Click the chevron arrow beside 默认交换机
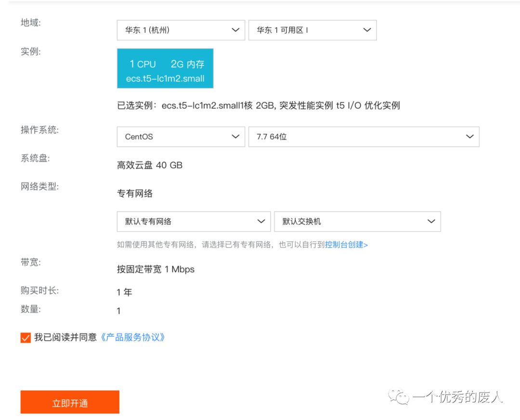Image resolution: width=520 pixels, height=420 pixels. 431,222
